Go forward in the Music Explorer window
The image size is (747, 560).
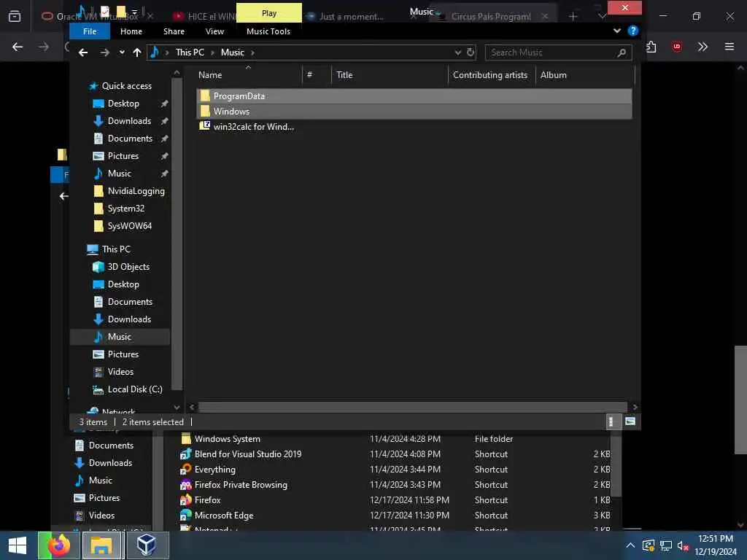pyautogui.click(x=105, y=52)
